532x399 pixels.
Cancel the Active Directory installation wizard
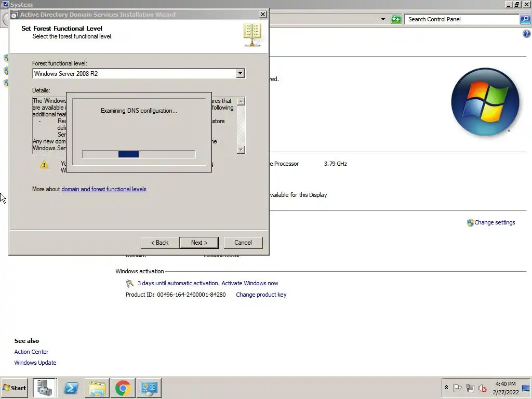tap(243, 243)
